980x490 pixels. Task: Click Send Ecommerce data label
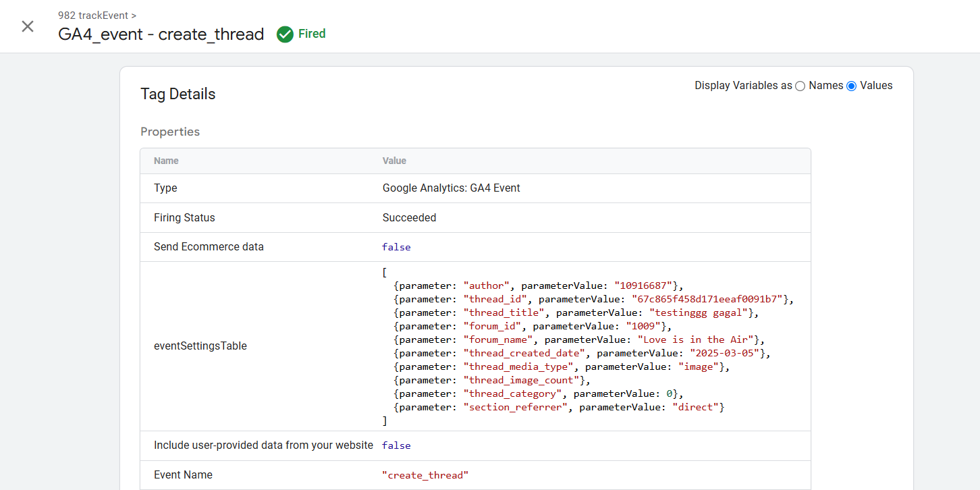click(209, 246)
